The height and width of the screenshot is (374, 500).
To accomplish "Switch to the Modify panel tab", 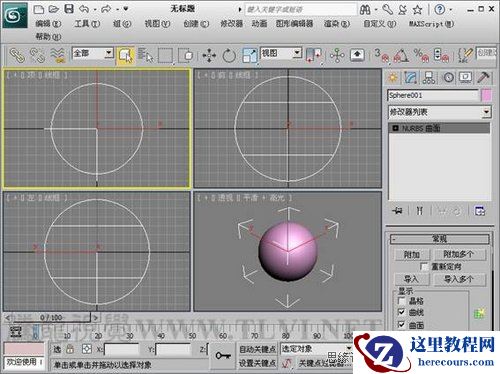I will 411,78.
